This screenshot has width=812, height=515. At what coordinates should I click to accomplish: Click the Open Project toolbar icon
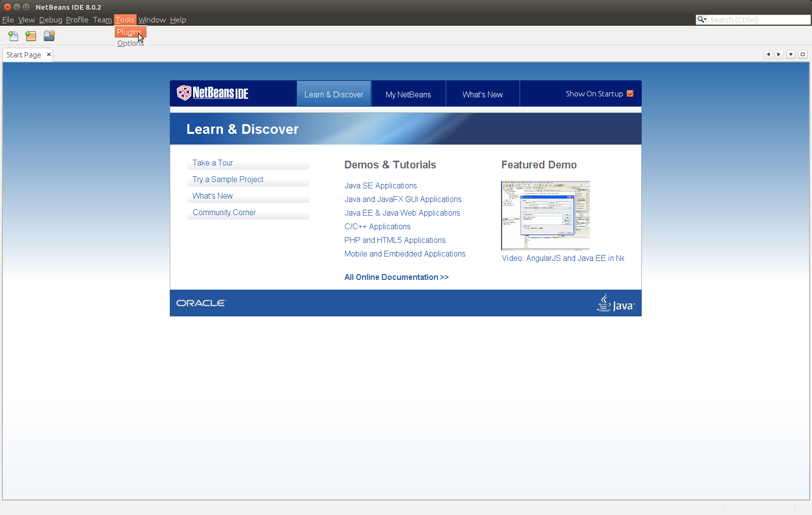coord(49,36)
